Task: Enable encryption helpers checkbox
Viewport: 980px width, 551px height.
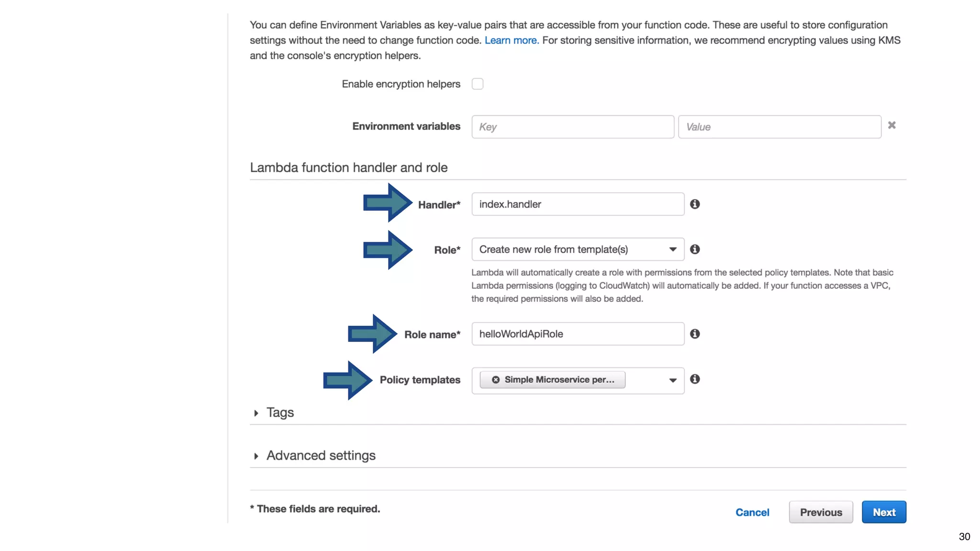Action: coord(477,84)
